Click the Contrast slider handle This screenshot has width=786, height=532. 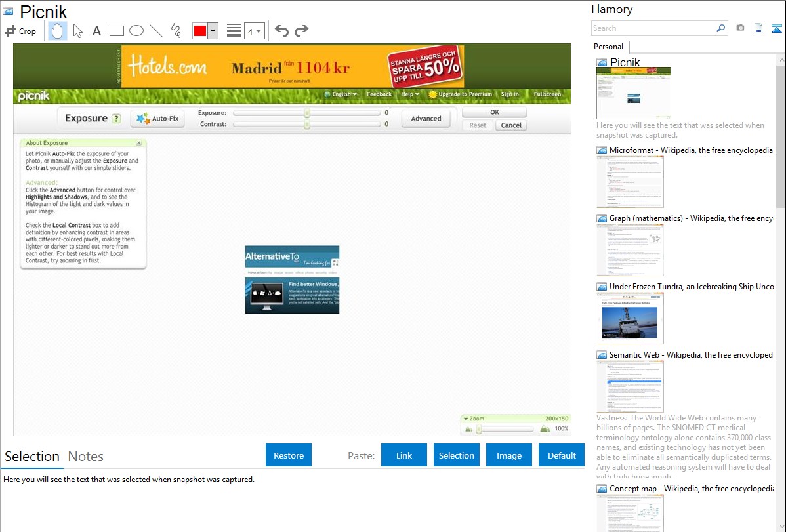(x=307, y=124)
